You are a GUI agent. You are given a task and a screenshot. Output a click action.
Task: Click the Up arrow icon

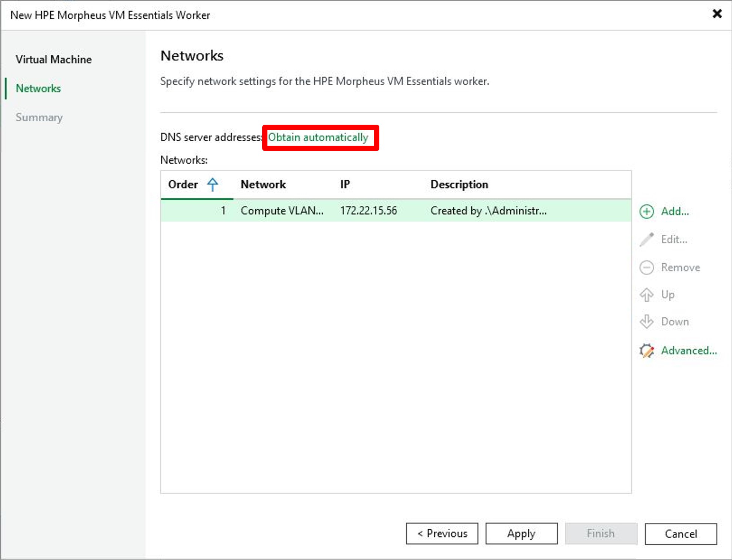[x=646, y=295]
